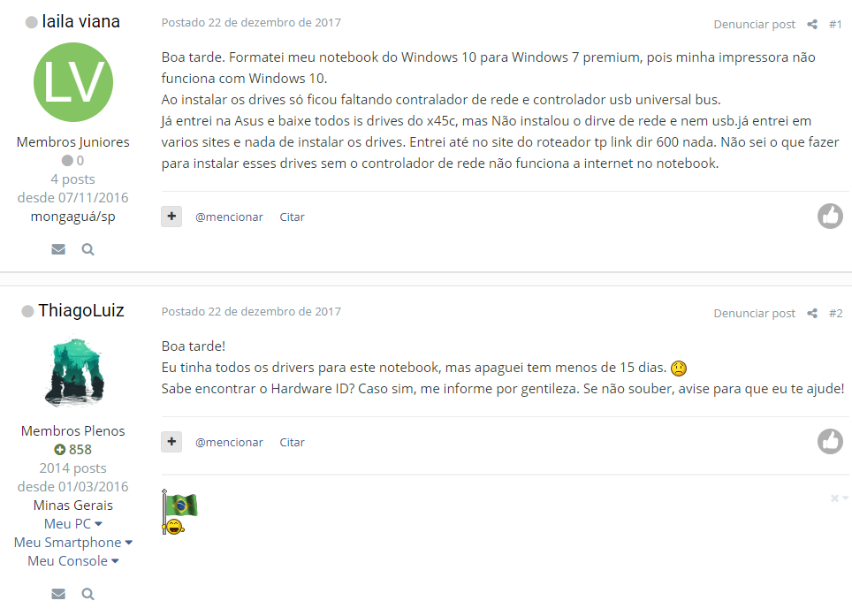
Task: Expand Meu Console details
Action: tap(72, 560)
